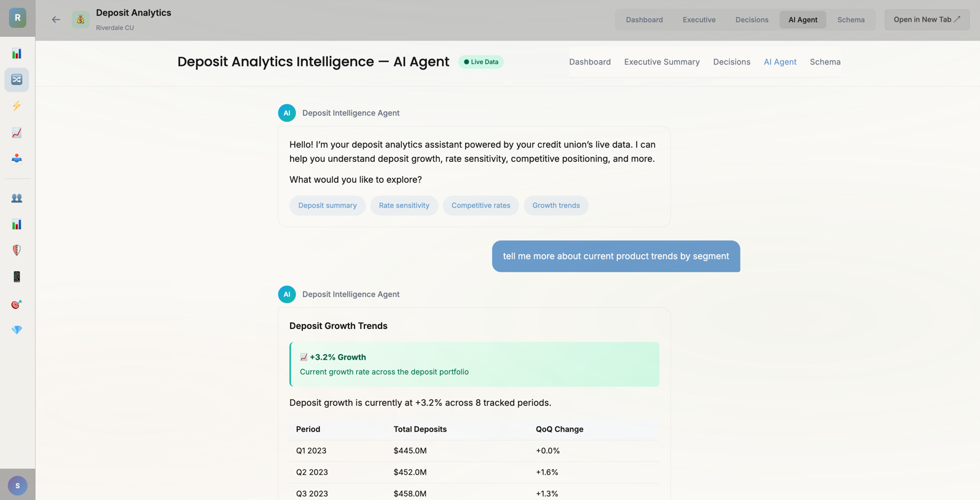Click the target bullseye sidebar icon
The height and width of the screenshot is (500, 980).
click(17, 304)
